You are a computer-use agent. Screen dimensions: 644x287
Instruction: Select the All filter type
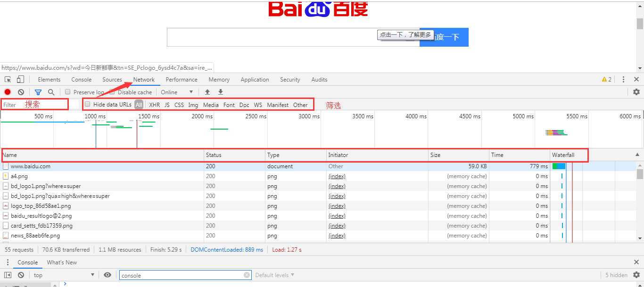click(139, 105)
